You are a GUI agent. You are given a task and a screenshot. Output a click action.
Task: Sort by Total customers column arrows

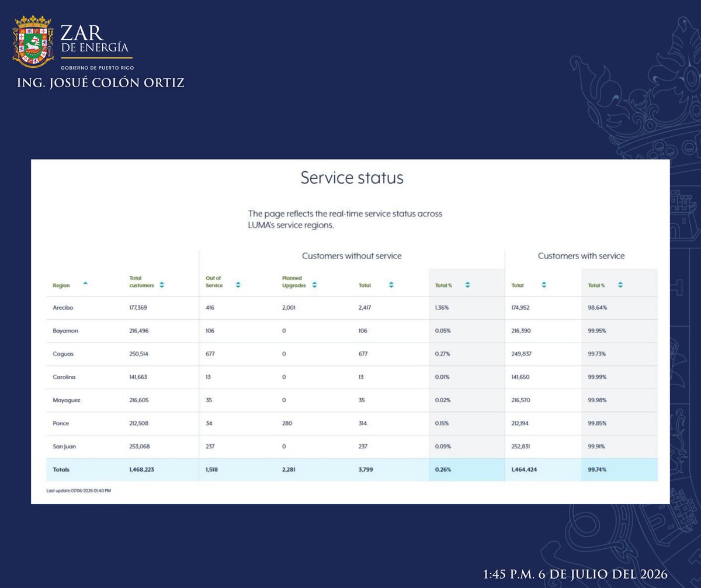(162, 285)
